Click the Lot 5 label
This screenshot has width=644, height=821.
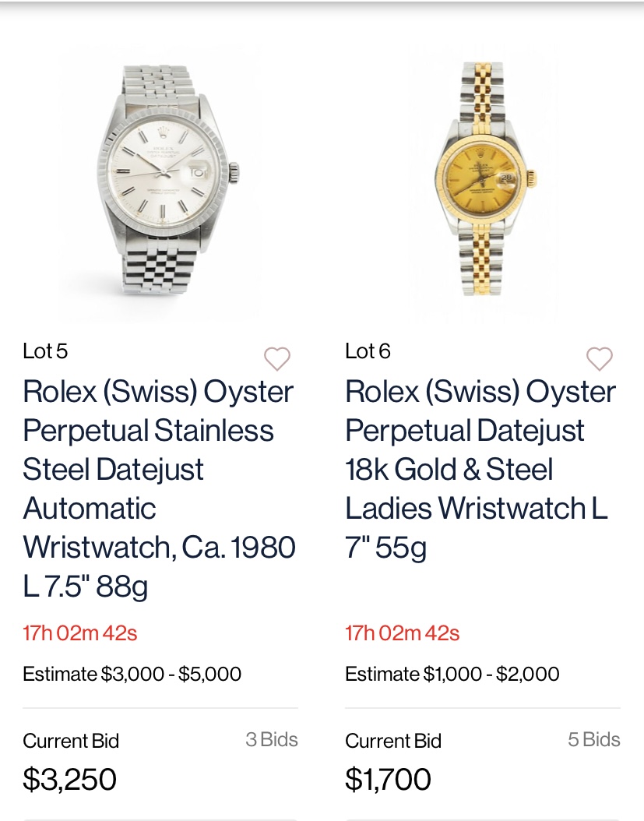(x=45, y=351)
